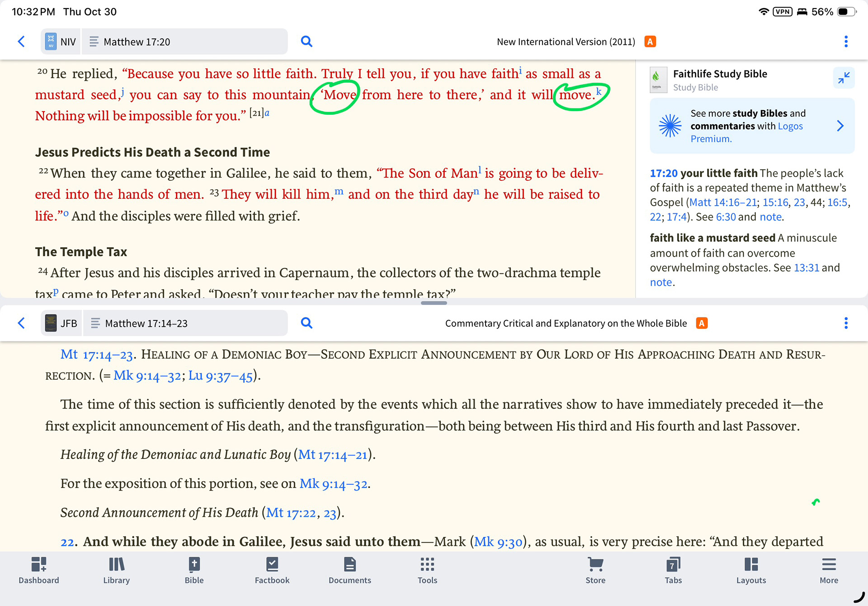Screen dimensions: 868x606
Task: Collapse the Faithlife Study Bible panel
Action: [843, 78]
